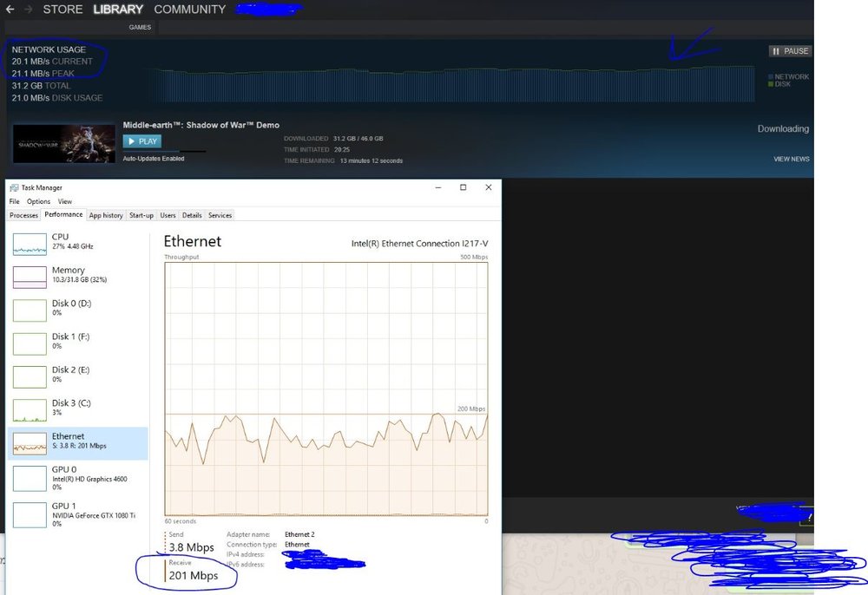The width and height of the screenshot is (868, 595).
Task: Open VIEW NEWS for the download
Action: tap(791, 160)
